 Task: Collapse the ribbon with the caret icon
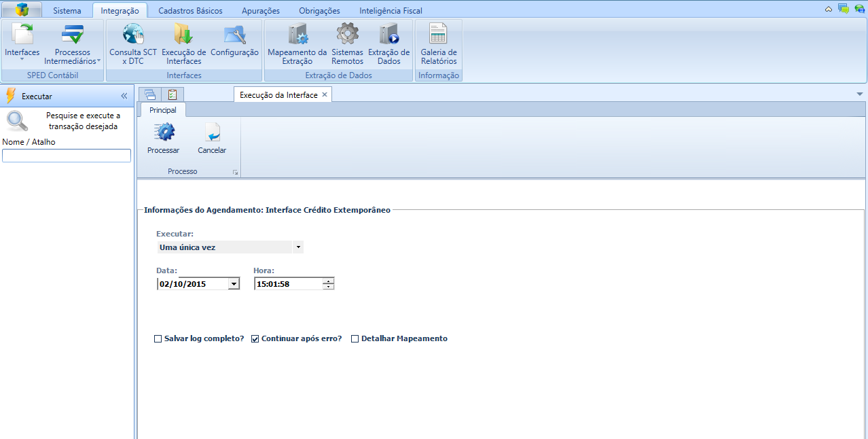click(x=829, y=10)
